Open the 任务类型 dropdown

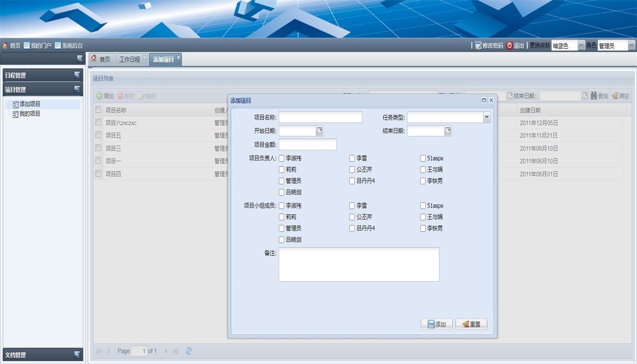487,117
